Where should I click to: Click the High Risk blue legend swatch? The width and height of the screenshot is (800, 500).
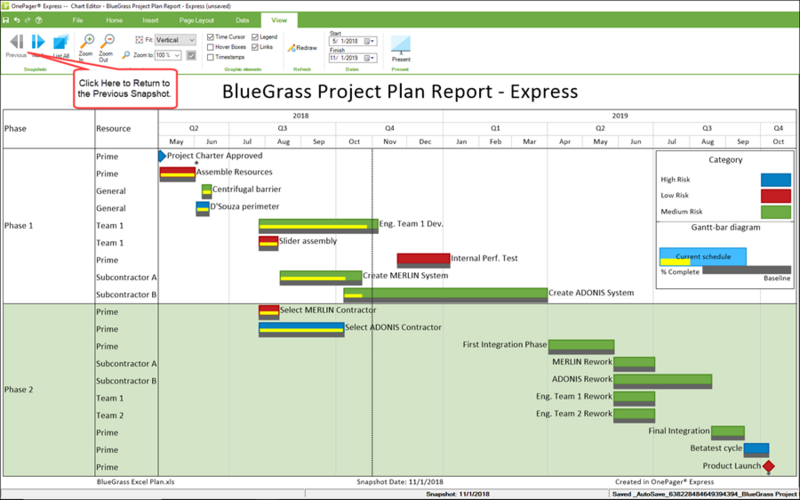point(776,180)
